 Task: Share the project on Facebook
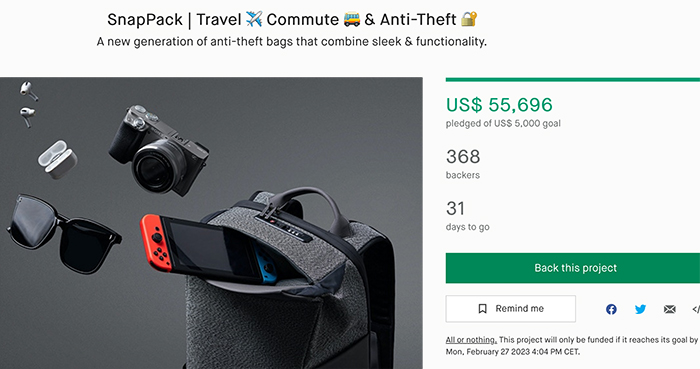tap(611, 309)
